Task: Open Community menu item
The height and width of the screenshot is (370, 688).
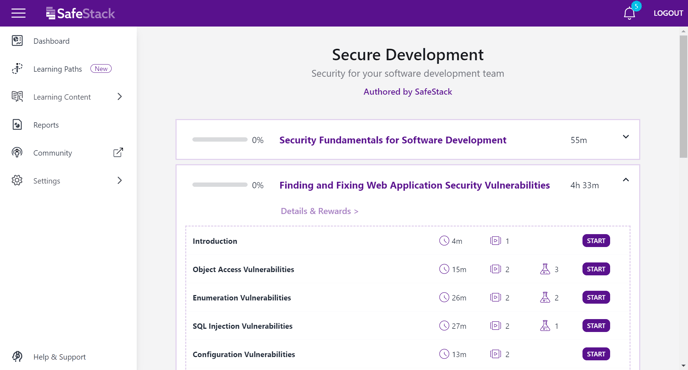Action: tap(52, 153)
